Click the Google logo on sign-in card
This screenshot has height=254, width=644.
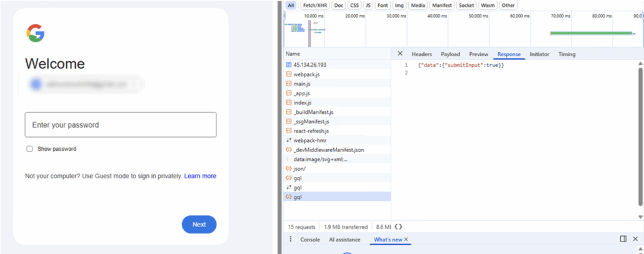(35, 34)
